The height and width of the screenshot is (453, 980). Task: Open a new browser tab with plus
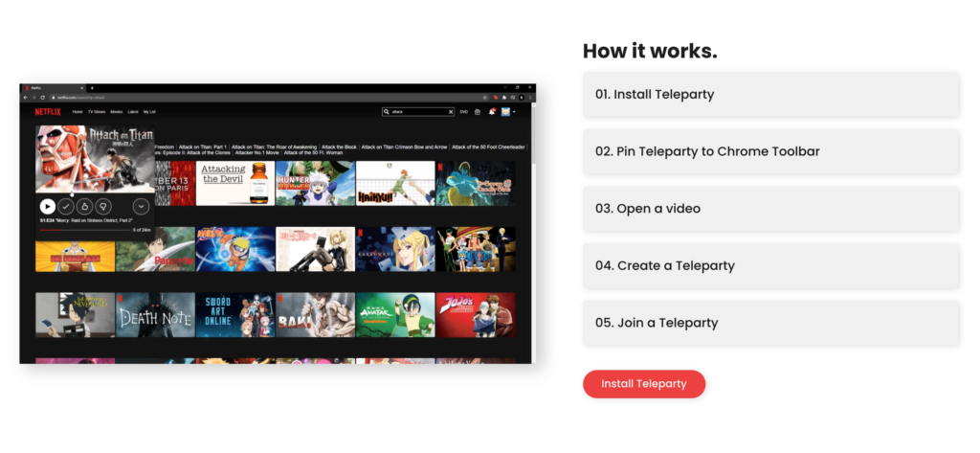point(92,87)
